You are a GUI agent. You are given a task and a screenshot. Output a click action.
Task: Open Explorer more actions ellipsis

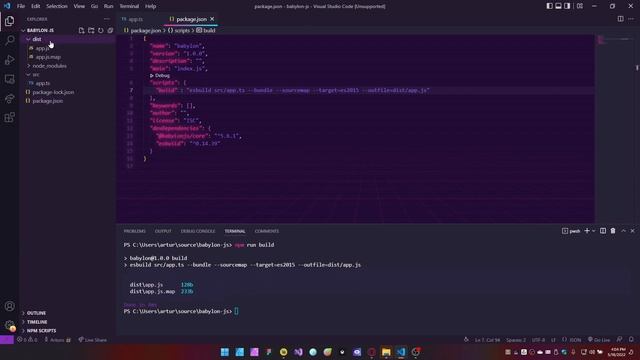pos(107,19)
